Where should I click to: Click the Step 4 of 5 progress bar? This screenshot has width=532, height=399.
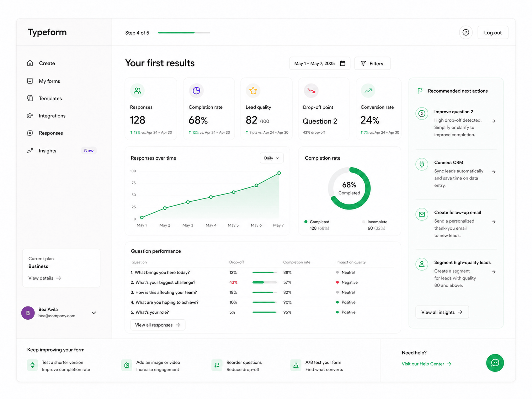(x=184, y=32)
